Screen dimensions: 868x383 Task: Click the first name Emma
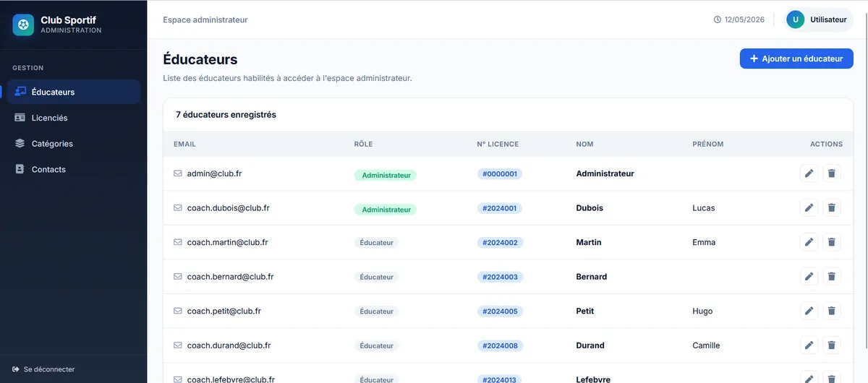click(705, 242)
